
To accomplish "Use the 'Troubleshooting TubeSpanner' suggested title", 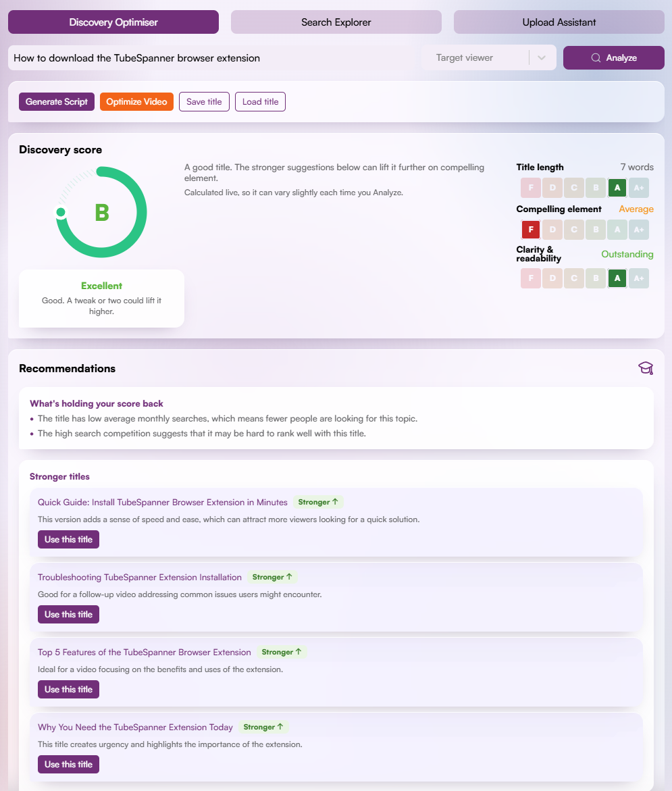I will 69,615.
